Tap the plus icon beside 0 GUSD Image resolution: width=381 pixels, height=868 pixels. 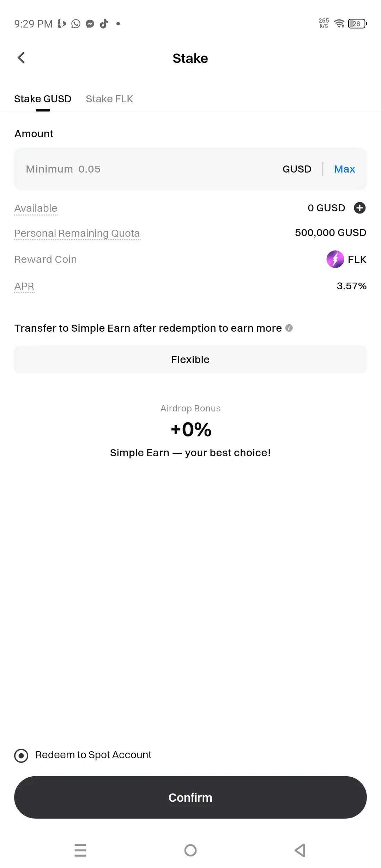point(359,208)
